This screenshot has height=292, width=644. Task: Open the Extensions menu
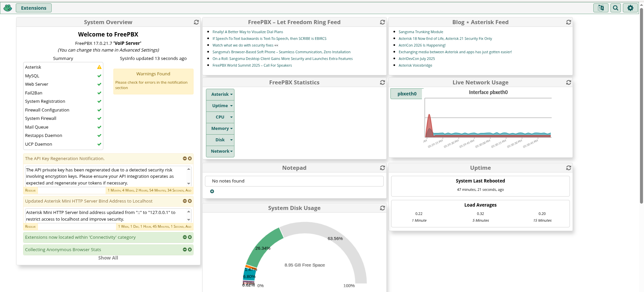tap(34, 8)
